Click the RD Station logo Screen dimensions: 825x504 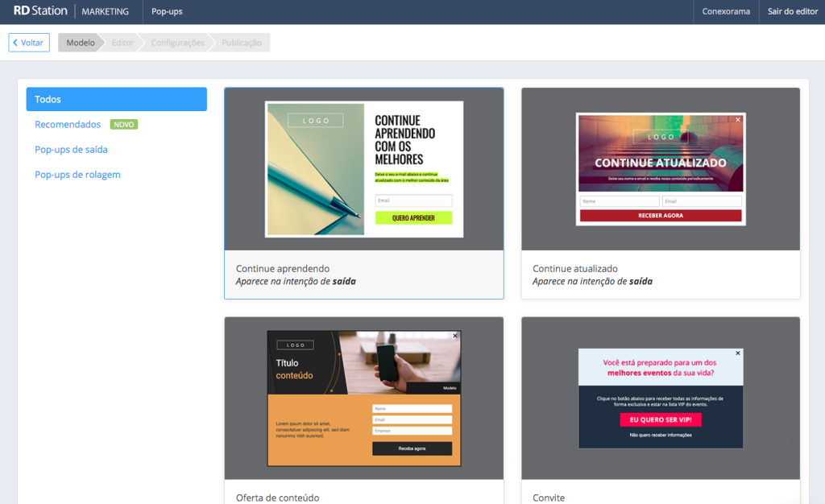coord(40,11)
